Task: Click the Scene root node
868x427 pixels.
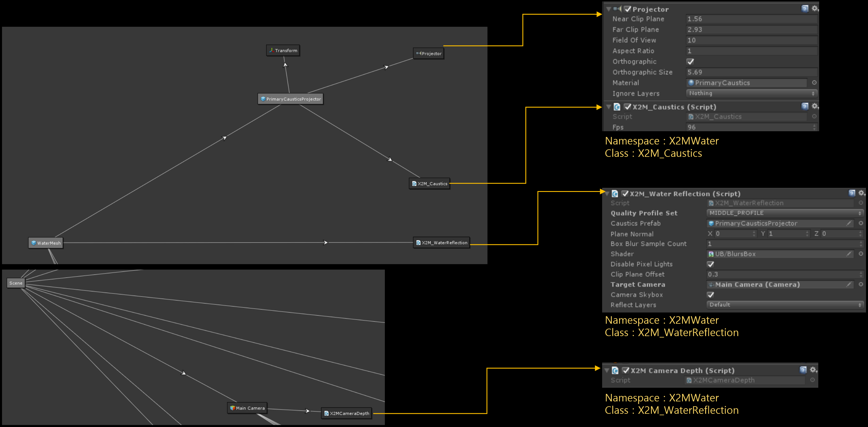Action: (x=16, y=283)
